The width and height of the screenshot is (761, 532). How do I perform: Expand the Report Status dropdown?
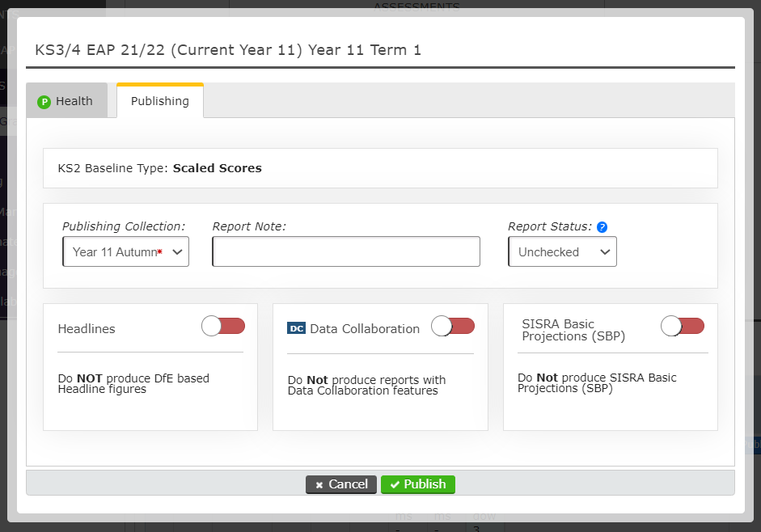(x=562, y=252)
